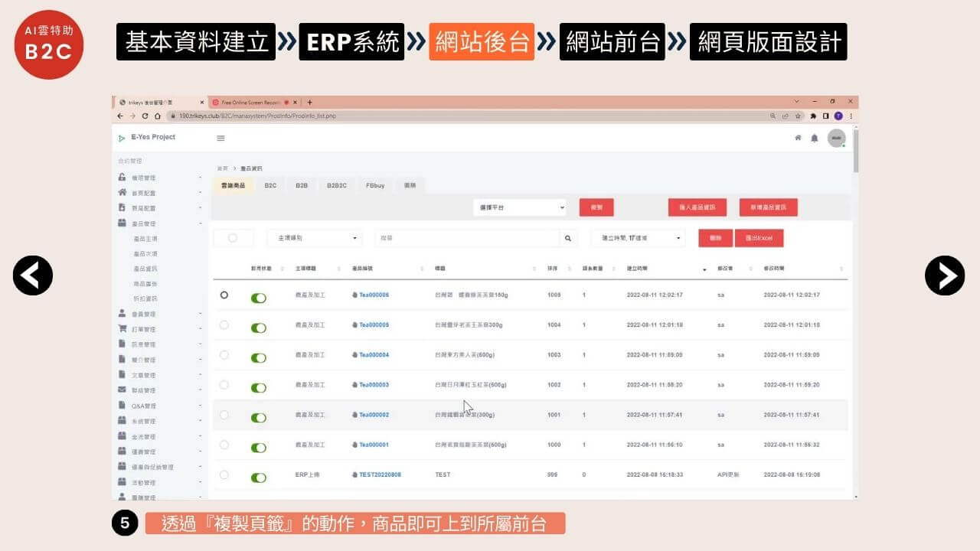
Task: Select the 雲端商品 tab
Action: (x=234, y=185)
